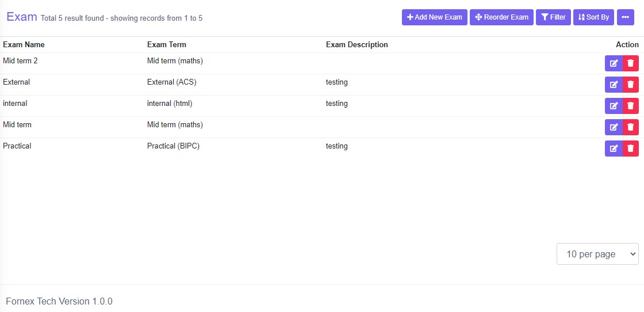The width and height of the screenshot is (644, 312).
Task: Click 'External (ACS)' term cell
Action: tap(172, 82)
